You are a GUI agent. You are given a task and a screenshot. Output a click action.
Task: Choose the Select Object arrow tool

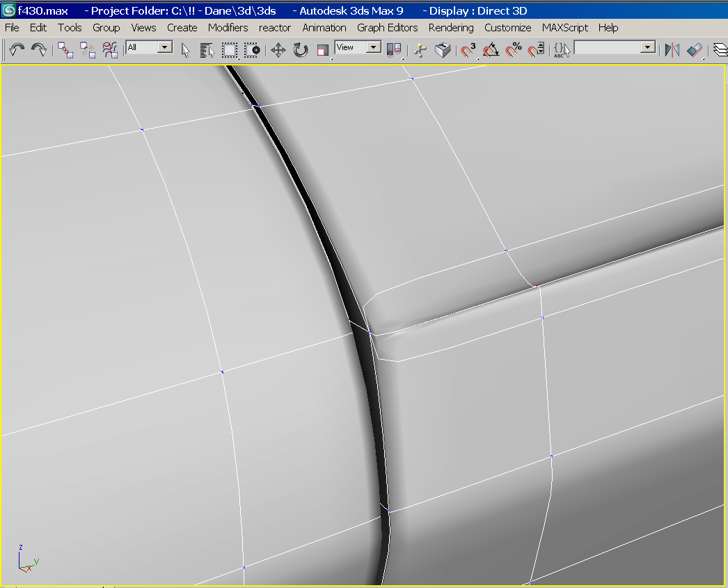[x=185, y=49]
